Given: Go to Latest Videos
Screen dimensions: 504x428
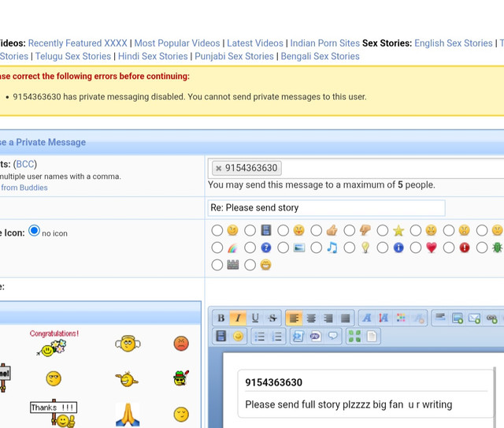Looking at the screenshot, I should [255, 43].
